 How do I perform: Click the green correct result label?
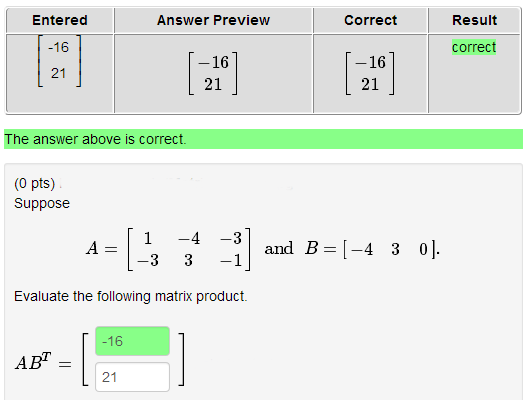474,47
